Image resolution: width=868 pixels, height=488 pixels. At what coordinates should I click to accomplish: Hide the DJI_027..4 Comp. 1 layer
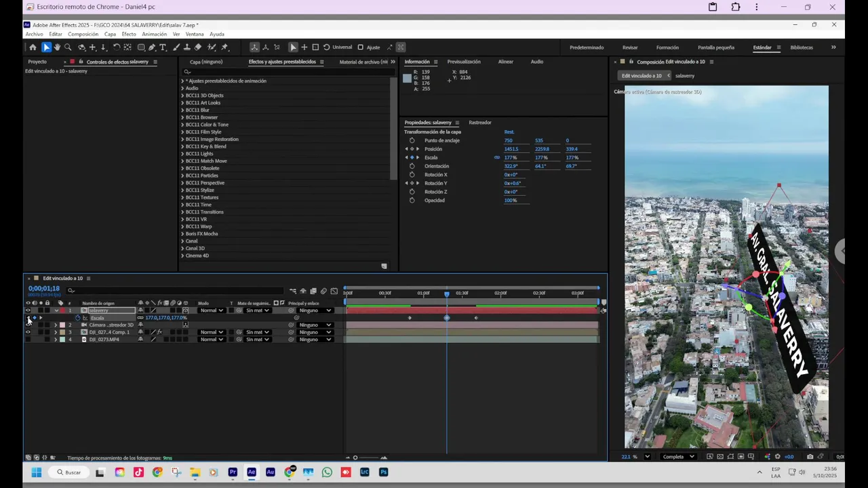click(x=28, y=332)
